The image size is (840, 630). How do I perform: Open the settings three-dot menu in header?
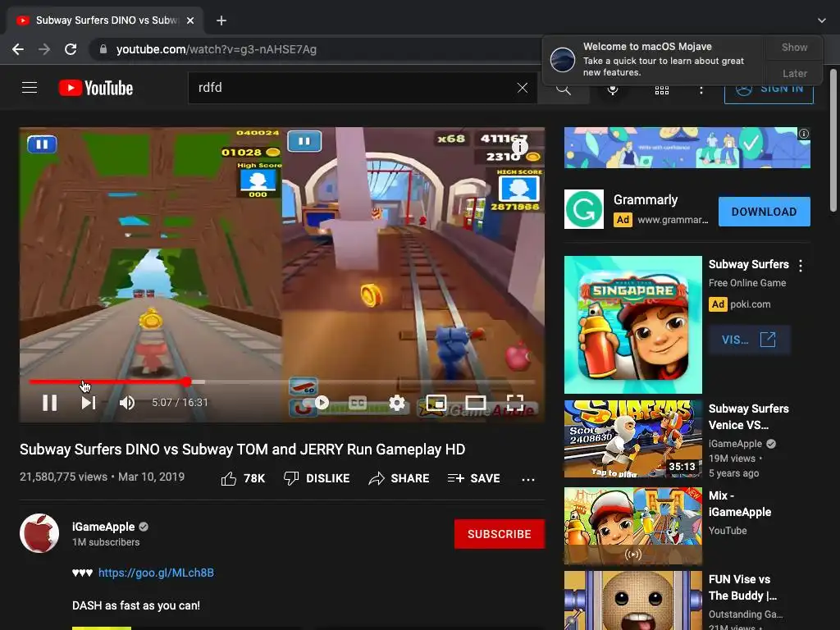(701, 89)
